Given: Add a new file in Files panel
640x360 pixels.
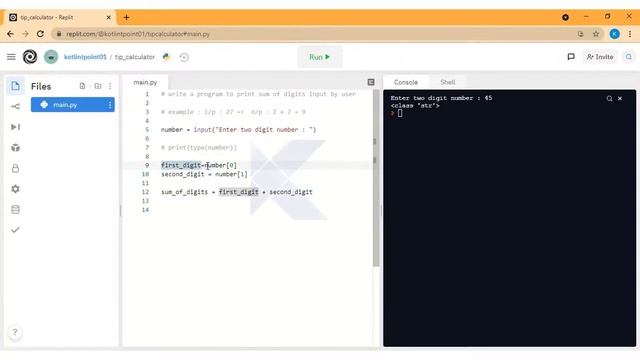Looking at the screenshot, I should coord(82,86).
